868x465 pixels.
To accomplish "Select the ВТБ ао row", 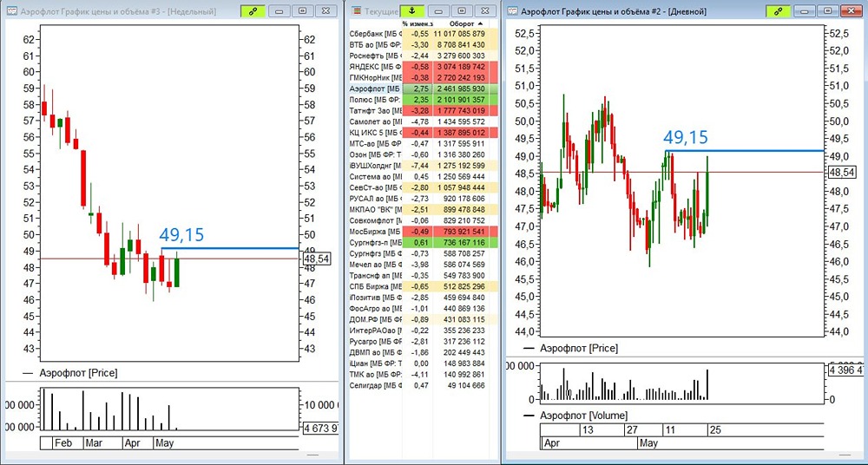I will [x=422, y=45].
